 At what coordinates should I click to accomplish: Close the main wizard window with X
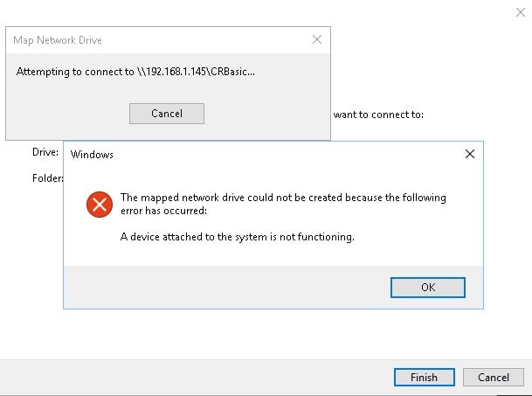click(520, 12)
